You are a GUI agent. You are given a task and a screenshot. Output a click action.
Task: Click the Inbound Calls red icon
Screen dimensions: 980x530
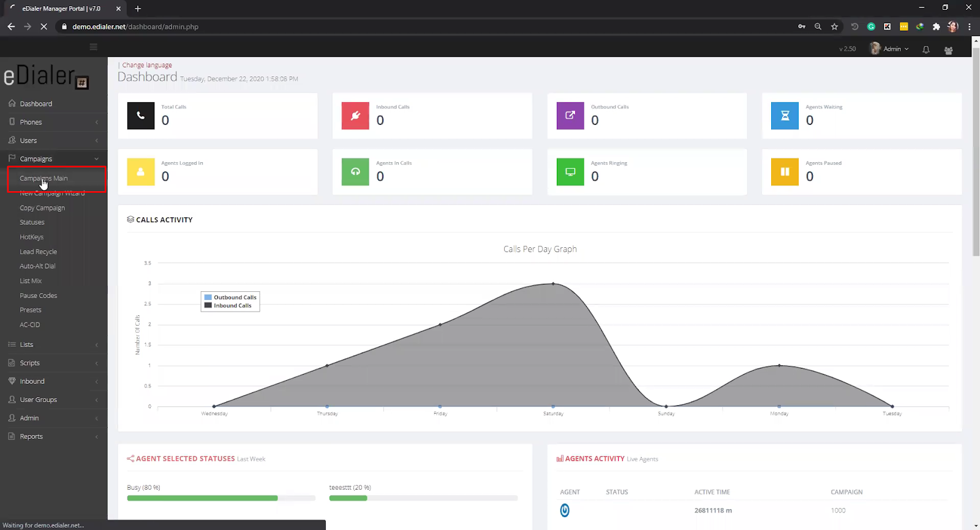(355, 116)
